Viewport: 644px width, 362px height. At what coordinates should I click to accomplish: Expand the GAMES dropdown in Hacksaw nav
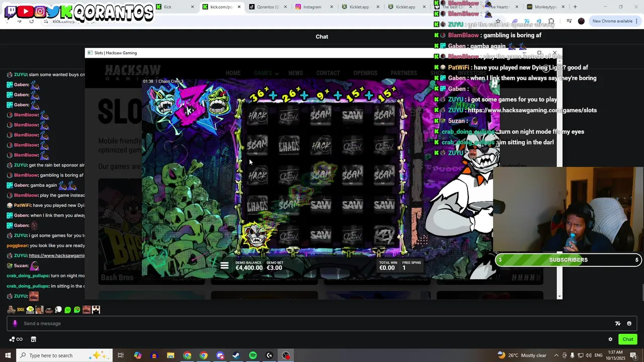266,73
